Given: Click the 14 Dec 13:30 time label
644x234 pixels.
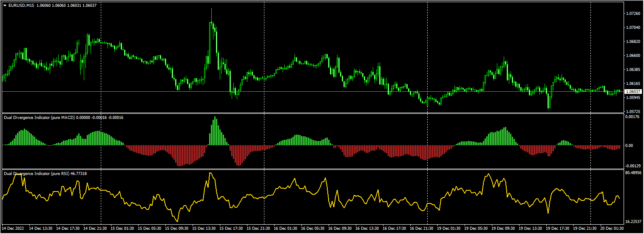Looking at the screenshot, I should point(41,228).
